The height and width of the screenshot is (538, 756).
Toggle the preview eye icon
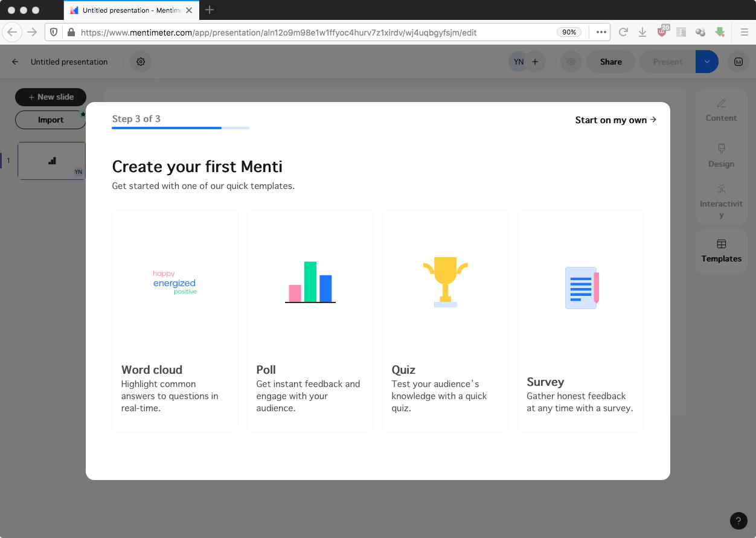[x=571, y=62]
